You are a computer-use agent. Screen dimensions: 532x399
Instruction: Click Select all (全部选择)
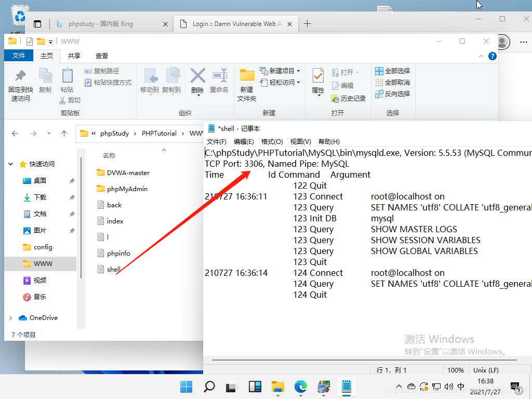point(393,71)
